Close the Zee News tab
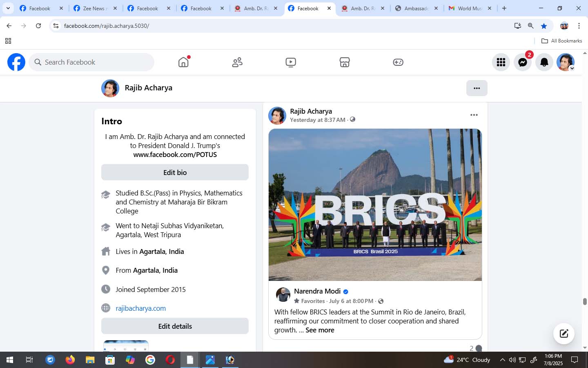This screenshot has height=368, width=588. coord(115,8)
